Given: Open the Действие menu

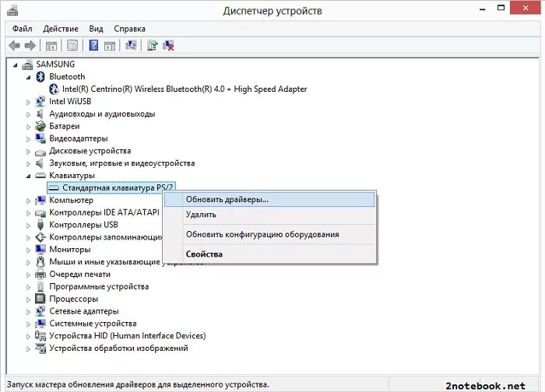Looking at the screenshot, I should [x=61, y=29].
